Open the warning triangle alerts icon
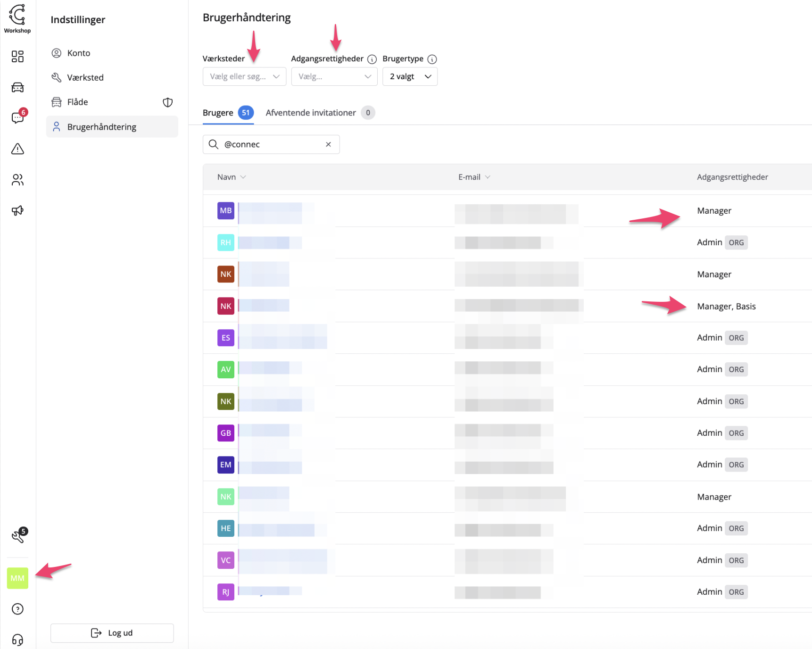This screenshot has height=649, width=812. click(17, 149)
